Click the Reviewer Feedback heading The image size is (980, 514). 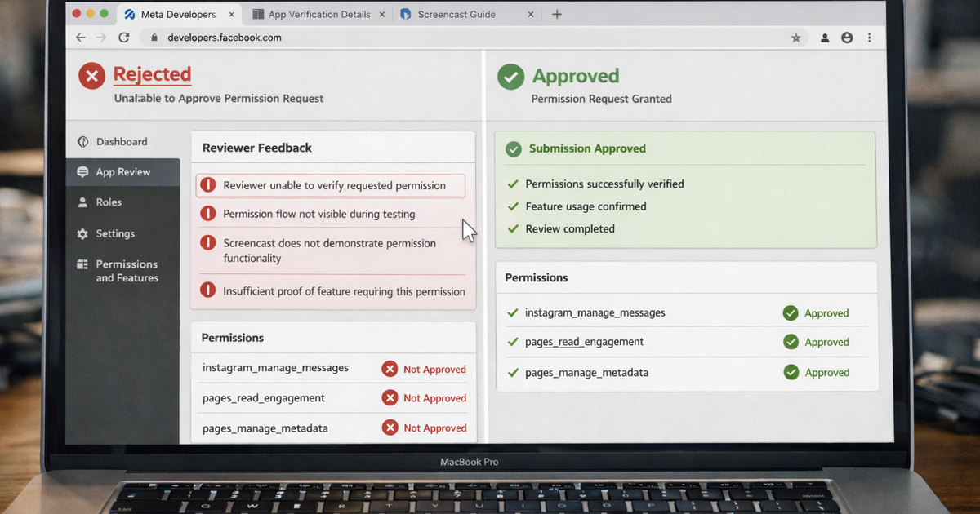pyautogui.click(x=257, y=148)
